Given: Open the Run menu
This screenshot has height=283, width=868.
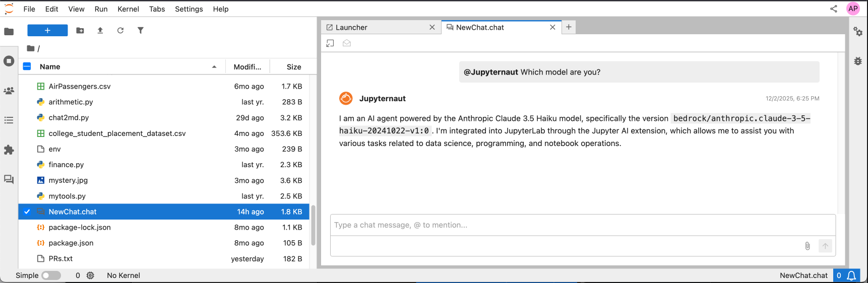Looking at the screenshot, I should 101,9.
